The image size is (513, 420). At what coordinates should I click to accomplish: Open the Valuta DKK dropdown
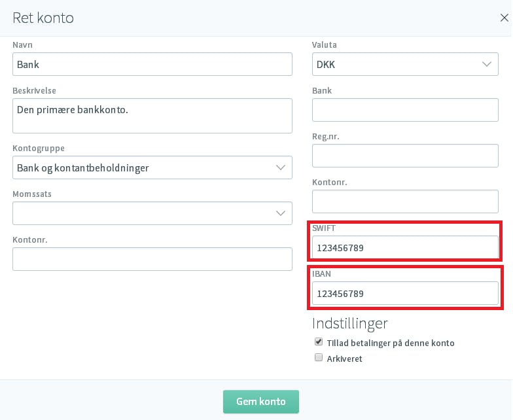(x=405, y=64)
